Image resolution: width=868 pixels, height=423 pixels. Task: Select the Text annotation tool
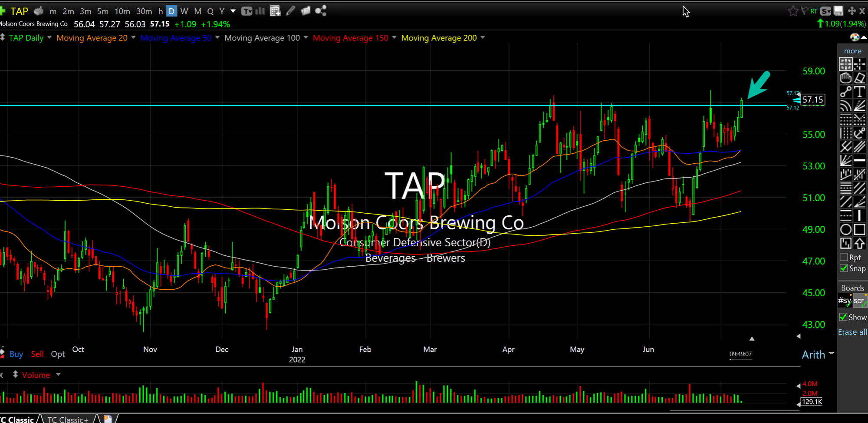coord(860,92)
